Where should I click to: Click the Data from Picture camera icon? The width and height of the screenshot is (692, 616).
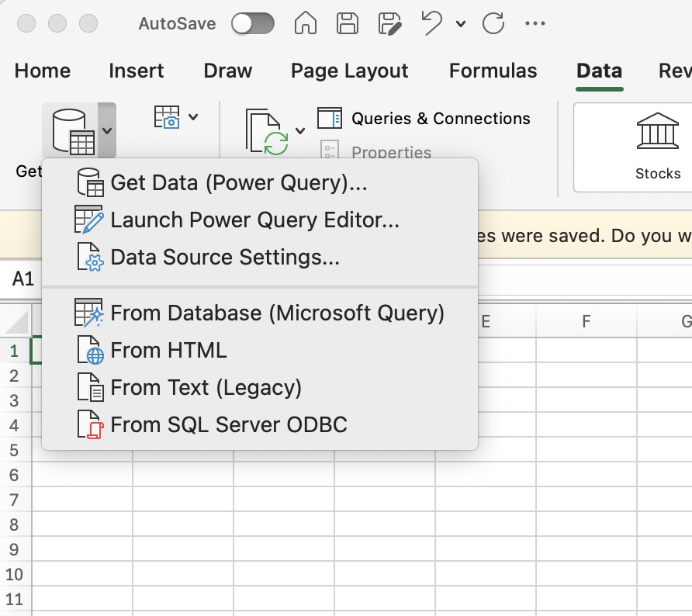pyautogui.click(x=167, y=117)
